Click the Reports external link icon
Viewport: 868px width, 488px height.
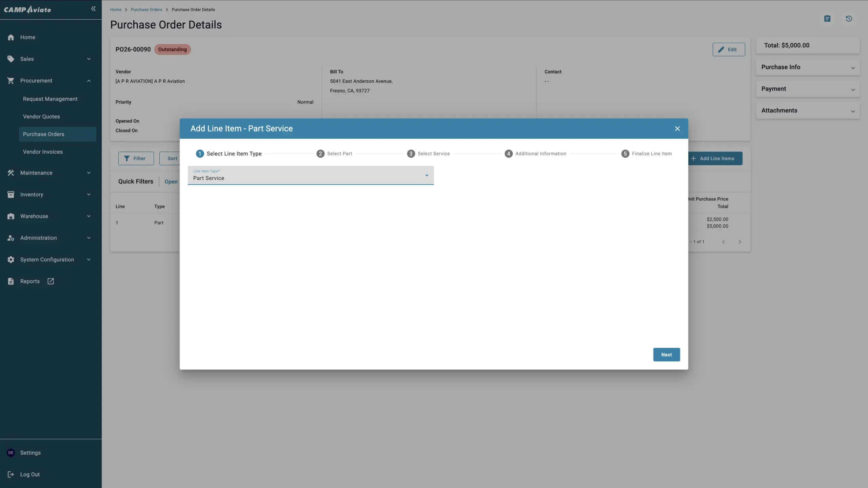[x=51, y=281]
